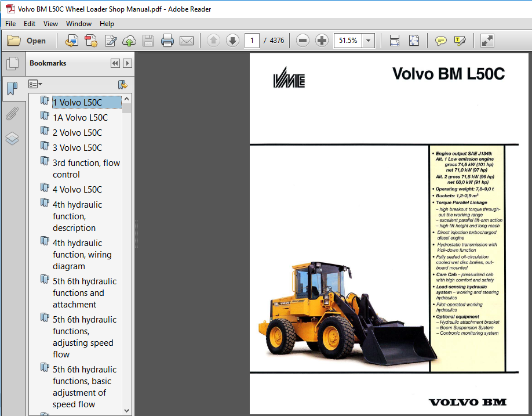
Task: Select bookmark '1A Volvo L50C'
Action: (80, 118)
